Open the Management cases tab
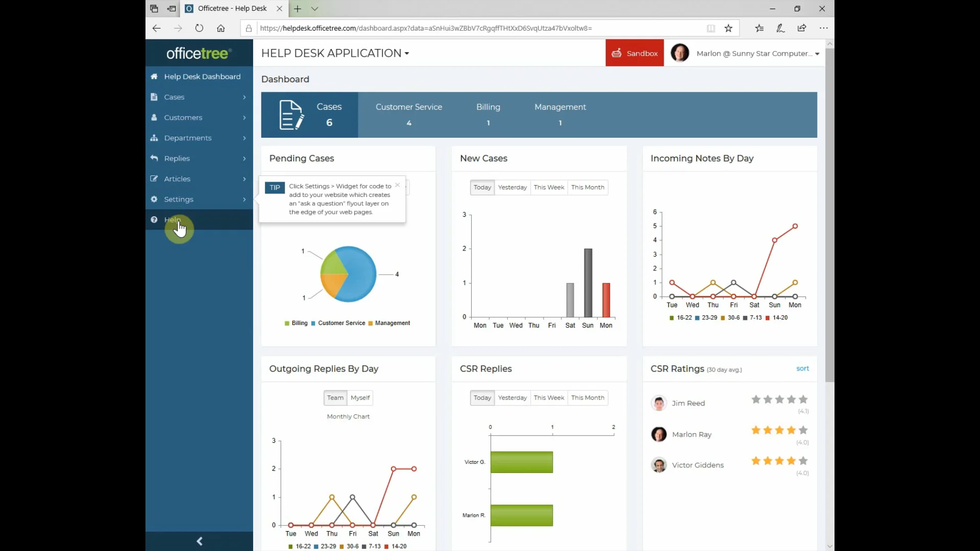The image size is (980, 551). 560,114
